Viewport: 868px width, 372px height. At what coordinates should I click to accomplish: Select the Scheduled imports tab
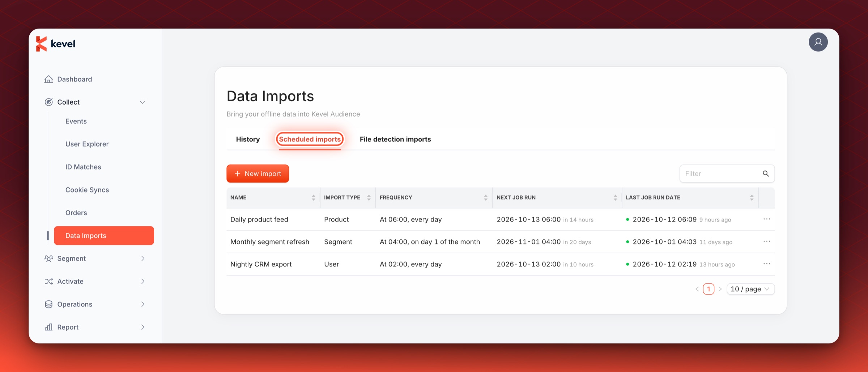tap(310, 139)
